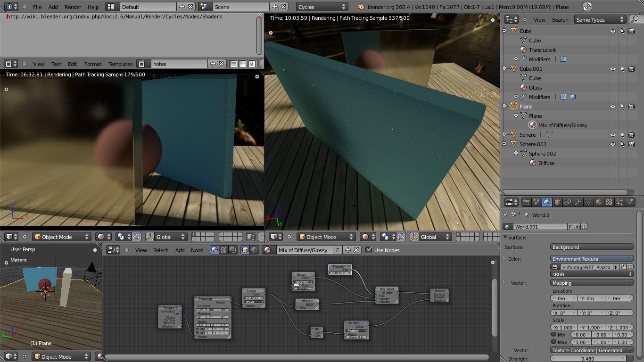The width and height of the screenshot is (644, 362).
Task: Add a new world beside World.001
Action: [x=578, y=227]
